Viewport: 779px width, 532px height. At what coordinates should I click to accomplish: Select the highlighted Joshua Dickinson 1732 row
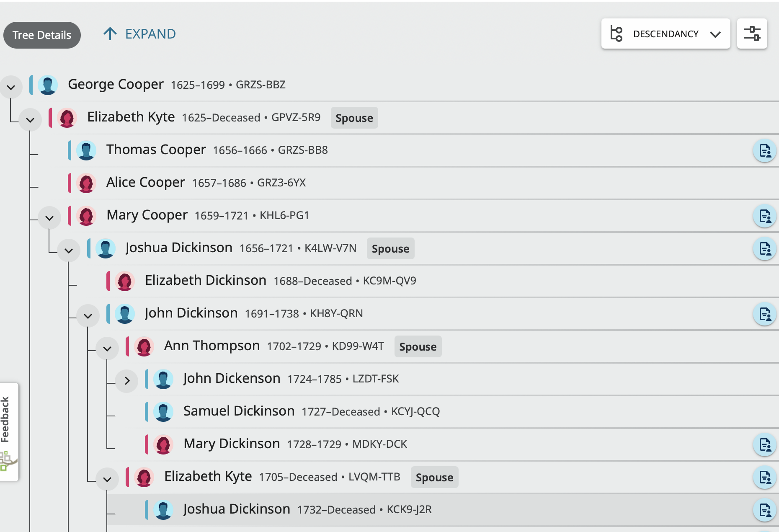click(237, 509)
